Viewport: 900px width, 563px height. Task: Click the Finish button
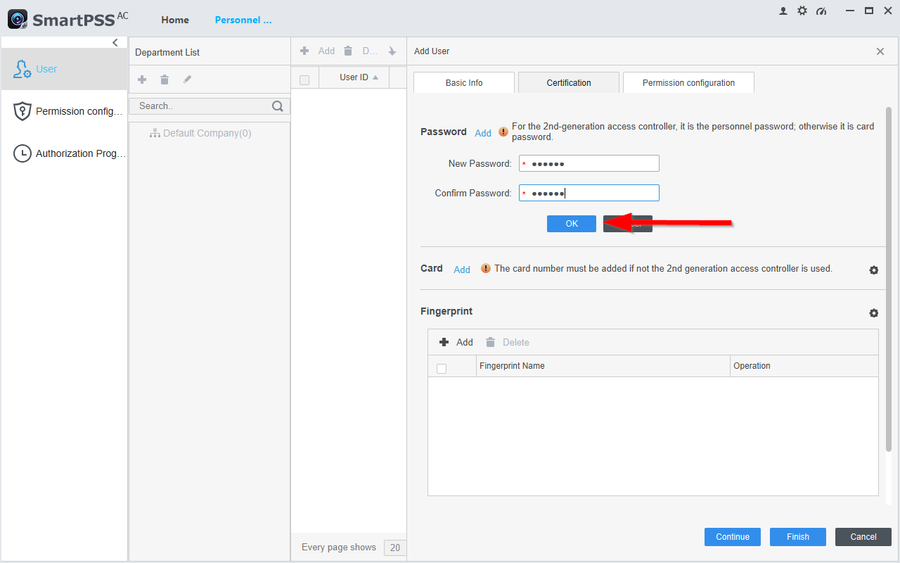[797, 537]
